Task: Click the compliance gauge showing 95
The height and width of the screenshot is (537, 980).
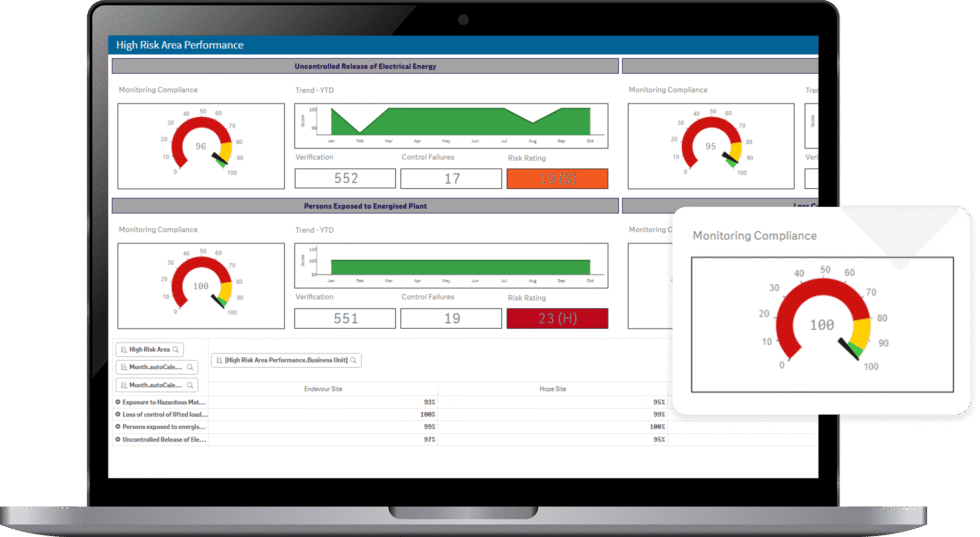Action: point(711,146)
